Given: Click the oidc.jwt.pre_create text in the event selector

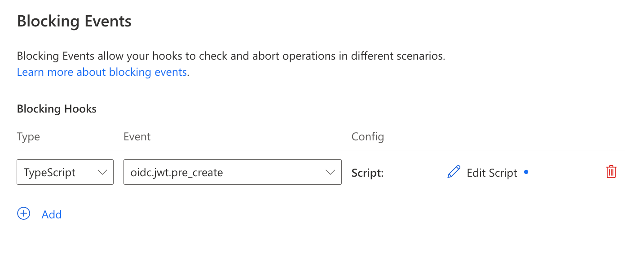Looking at the screenshot, I should [x=176, y=172].
